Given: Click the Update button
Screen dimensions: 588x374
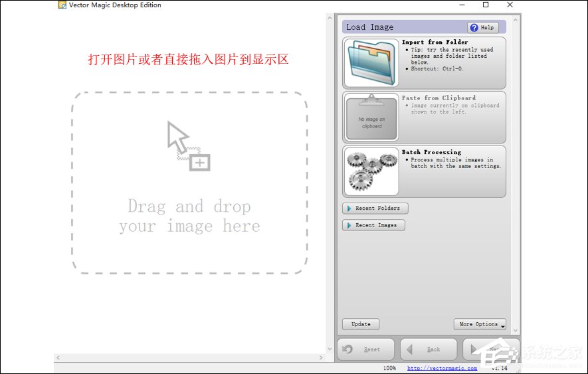Looking at the screenshot, I should tap(361, 324).
